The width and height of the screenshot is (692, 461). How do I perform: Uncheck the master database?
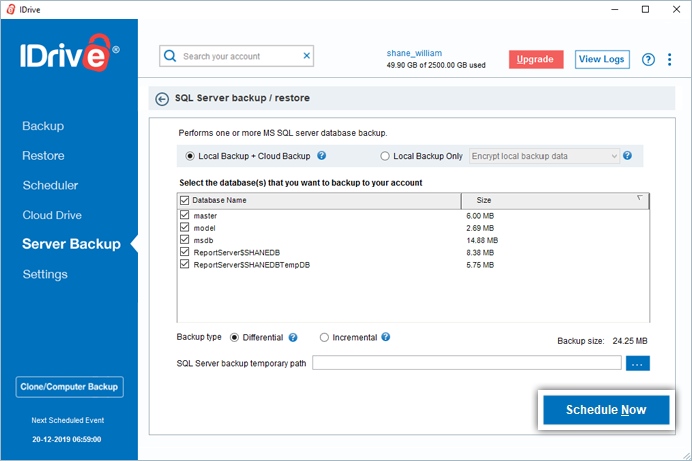pyautogui.click(x=184, y=215)
